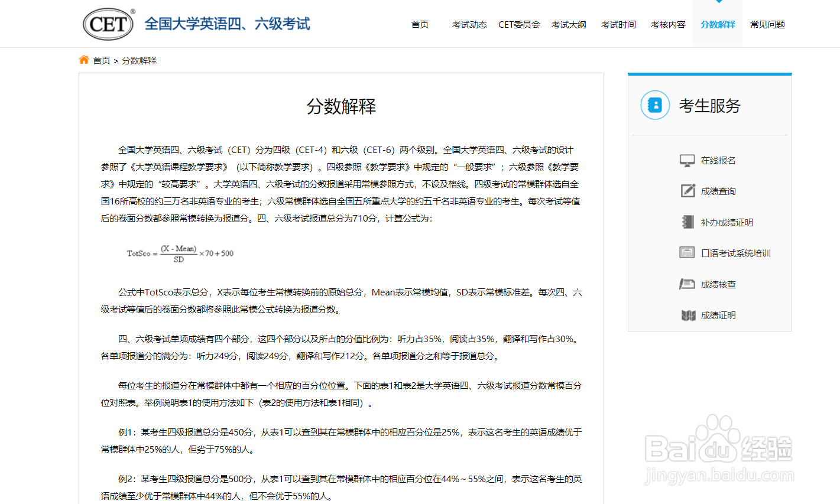Open the 考试大纲 navigation tab
This screenshot has width=840, height=504.
[569, 24]
